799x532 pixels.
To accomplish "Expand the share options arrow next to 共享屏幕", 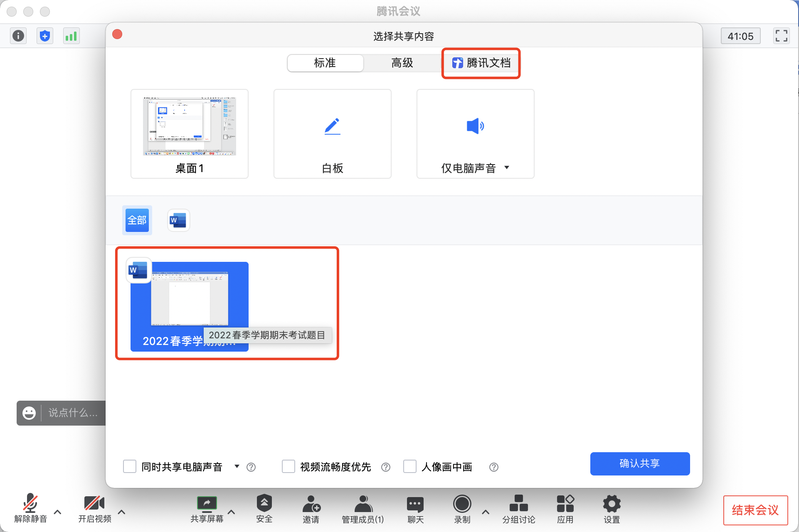I will pyautogui.click(x=232, y=512).
